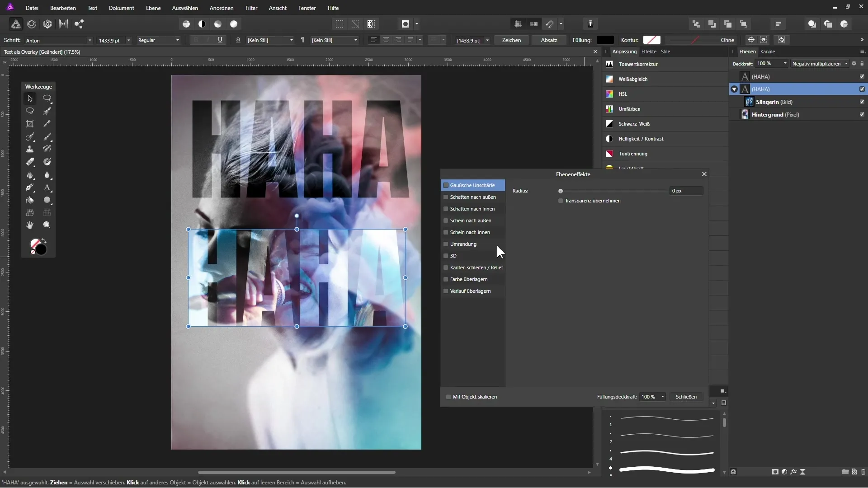Image resolution: width=868 pixels, height=488 pixels.
Task: Enable the Umrandung effect checkbox
Action: click(446, 244)
